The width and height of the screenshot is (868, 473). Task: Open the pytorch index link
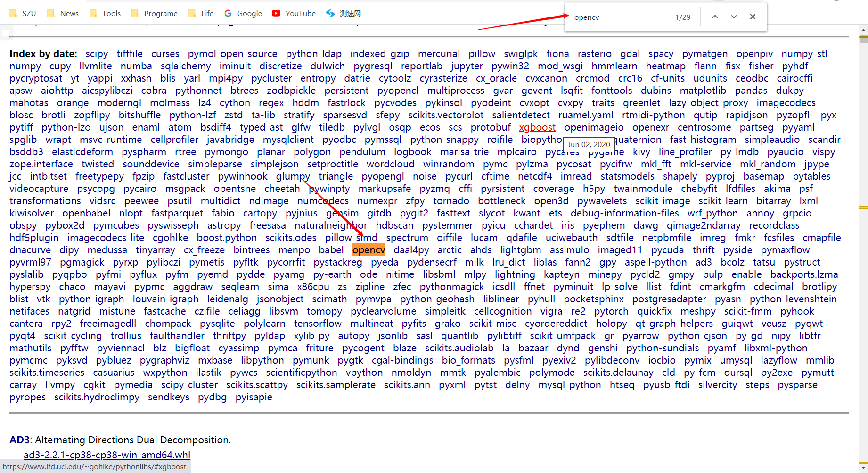[611, 311]
